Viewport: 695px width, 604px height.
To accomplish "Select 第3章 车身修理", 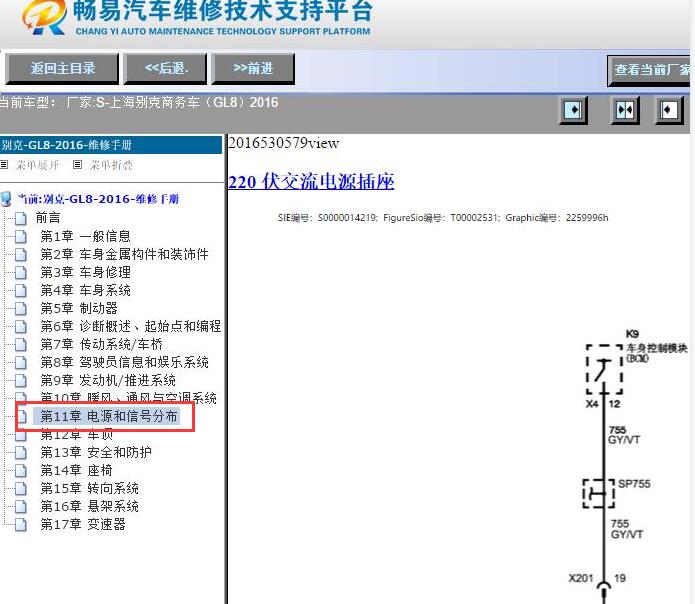I will tap(86, 272).
